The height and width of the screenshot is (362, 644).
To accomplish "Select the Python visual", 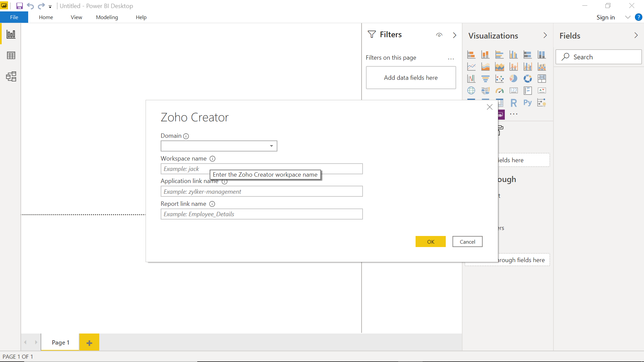I will pyautogui.click(x=528, y=103).
